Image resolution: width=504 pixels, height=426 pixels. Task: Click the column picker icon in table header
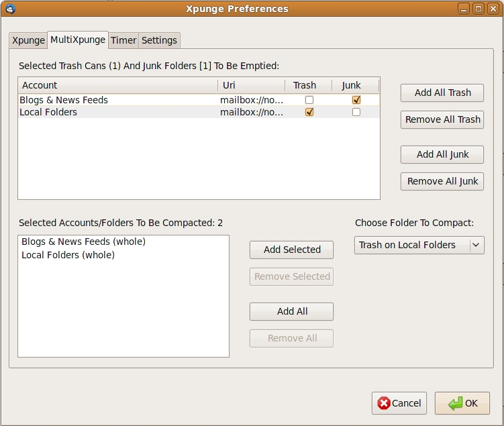[x=375, y=85]
